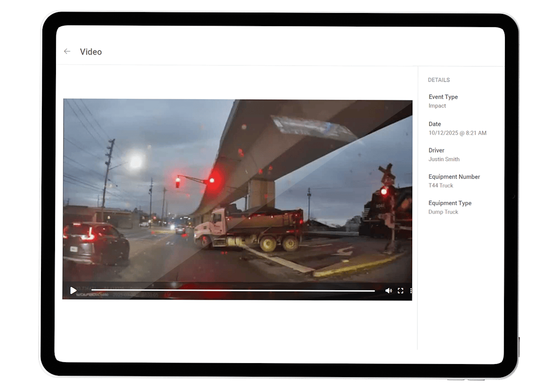Image resolution: width=559 pixels, height=392 pixels.
Task: Open the Driver link for Justin Smith
Action: tap(444, 159)
